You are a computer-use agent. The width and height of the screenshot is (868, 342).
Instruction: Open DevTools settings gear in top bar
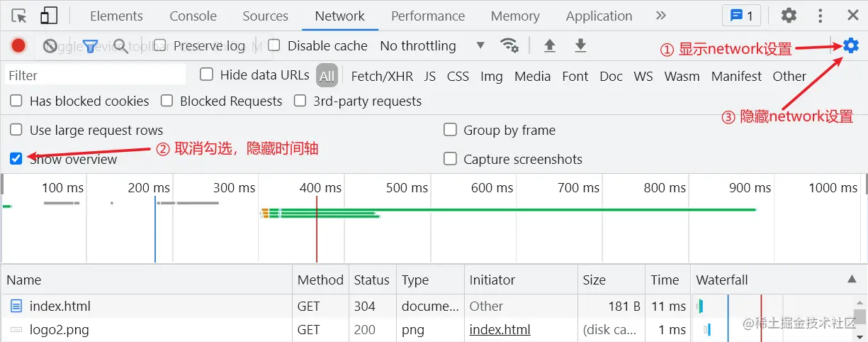pos(789,16)
